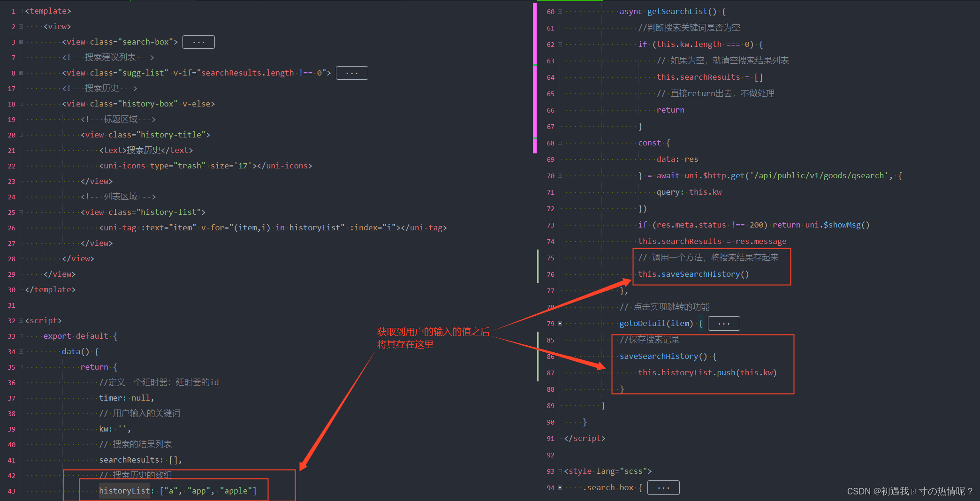Click the "data: res" line

point(677,159)
